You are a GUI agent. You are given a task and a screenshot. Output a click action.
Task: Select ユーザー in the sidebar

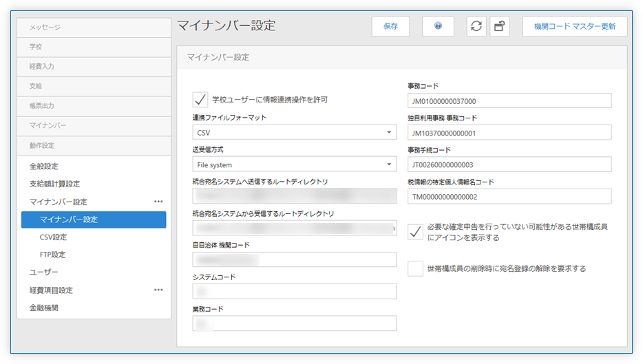tap(43, 272)
